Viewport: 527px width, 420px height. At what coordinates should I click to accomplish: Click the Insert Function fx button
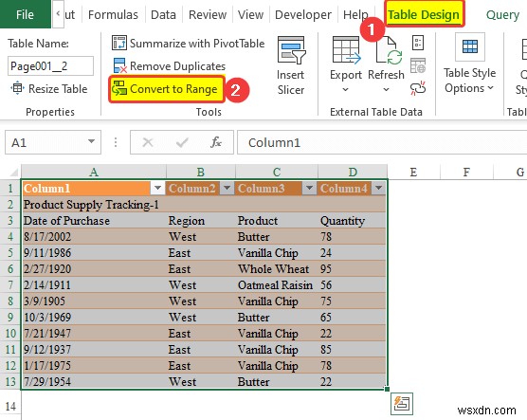coord(216,142)
